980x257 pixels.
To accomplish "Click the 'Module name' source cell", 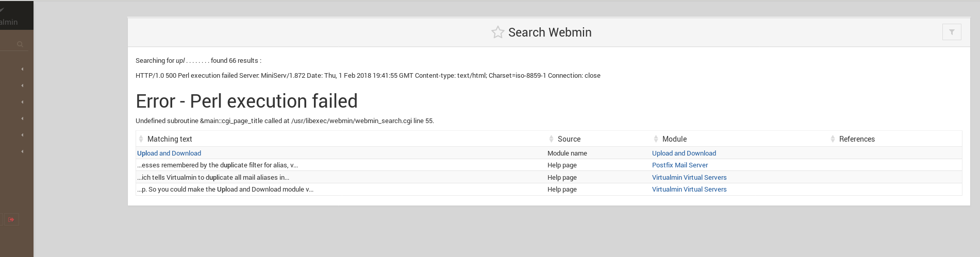I will [x=567, y=153].
